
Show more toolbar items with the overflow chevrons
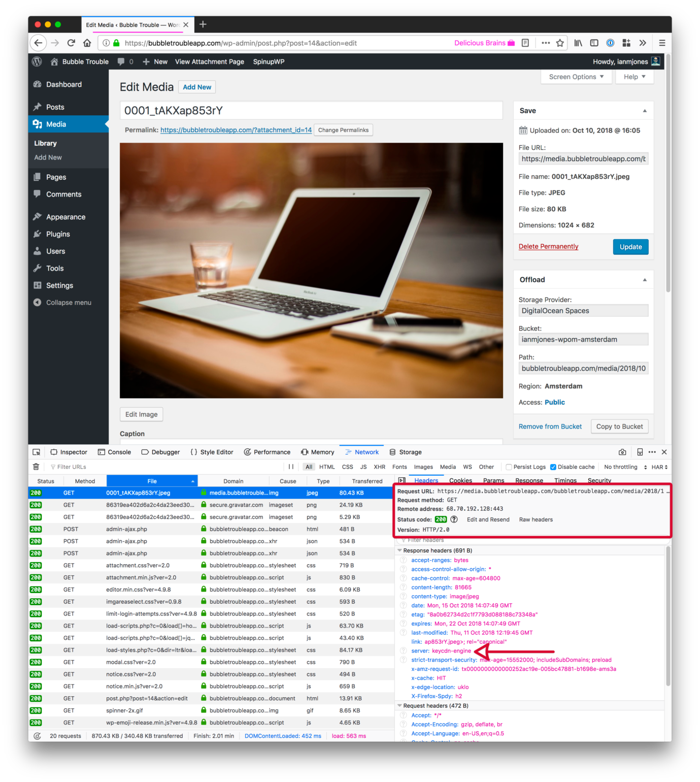(643, 43)
